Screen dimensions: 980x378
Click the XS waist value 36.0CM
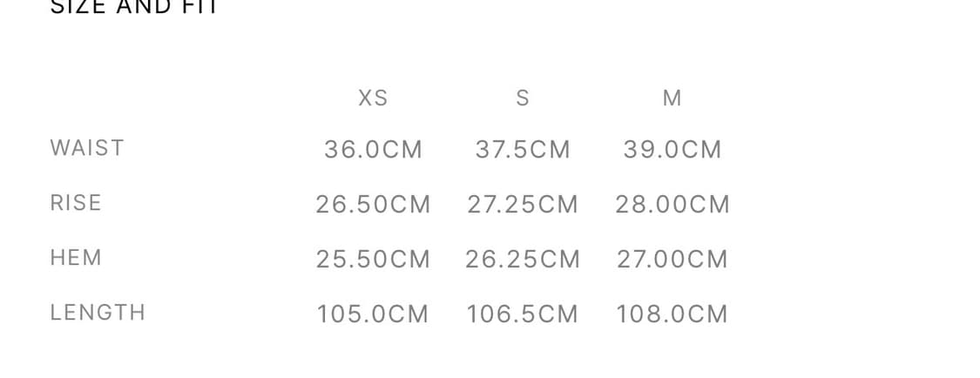(x=373, y=150)
